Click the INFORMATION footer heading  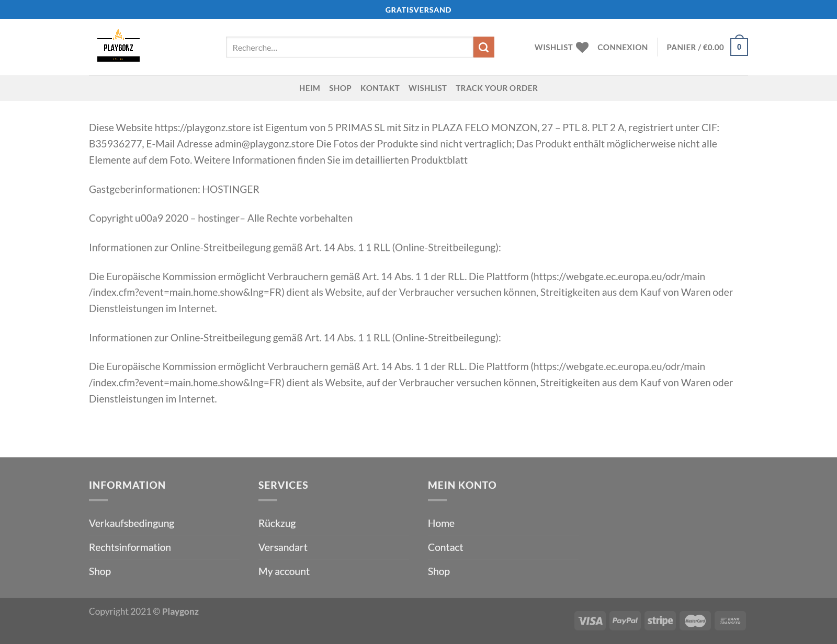click(x=127, y=485)
